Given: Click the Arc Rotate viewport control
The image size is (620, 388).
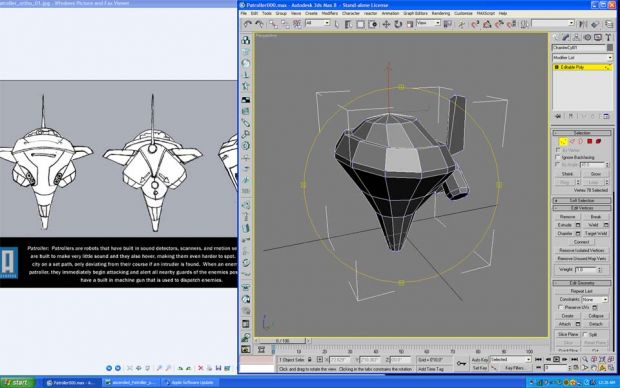Looking at the screenshot, I should coord(602,368).
